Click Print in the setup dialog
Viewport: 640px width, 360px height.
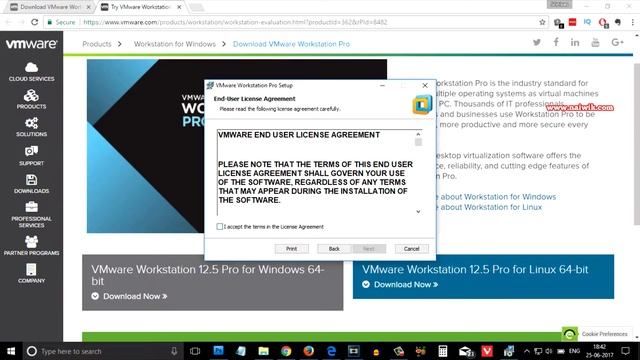click(x=291, y=249)
